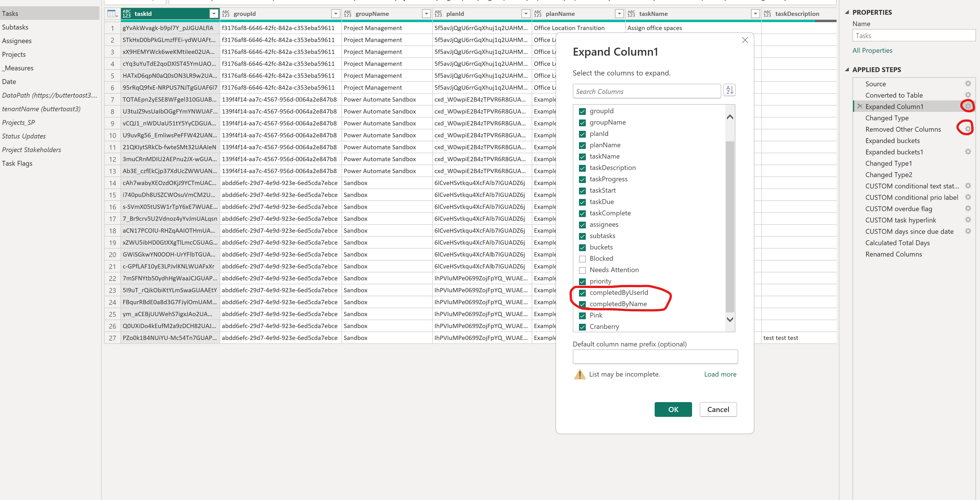Viewport: 980px width, 500px height.
Task: Select the Subtasks item in left sidebar
Action: pos(16,27)
